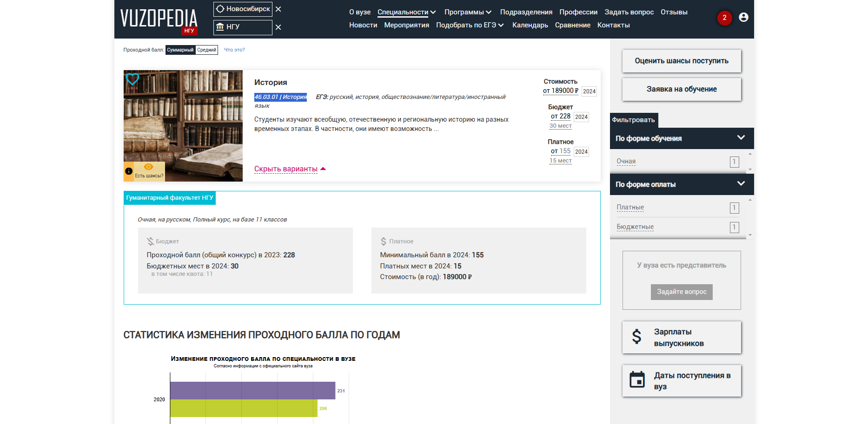Open the О вузе menu item
This screenshot has width=868, height=424.
pyautogui.click(x=360, y=12)
